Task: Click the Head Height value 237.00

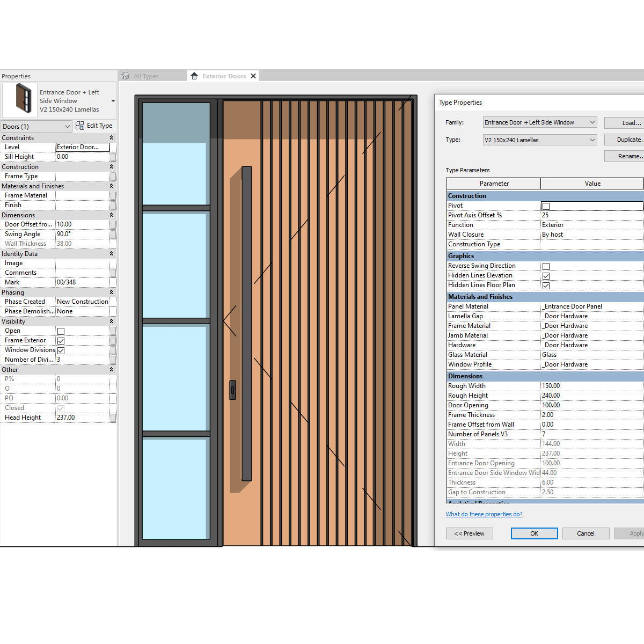Action: (83, 418)
